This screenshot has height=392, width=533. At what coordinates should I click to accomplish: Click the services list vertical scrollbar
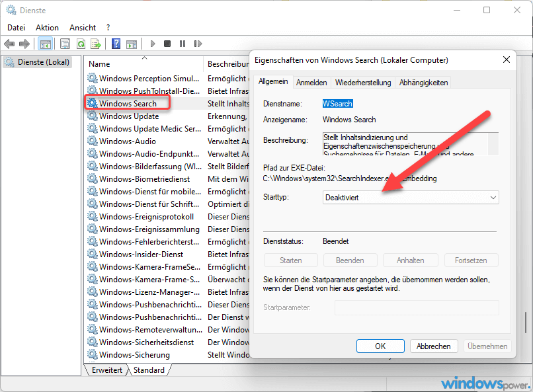[x=526, y=323]
